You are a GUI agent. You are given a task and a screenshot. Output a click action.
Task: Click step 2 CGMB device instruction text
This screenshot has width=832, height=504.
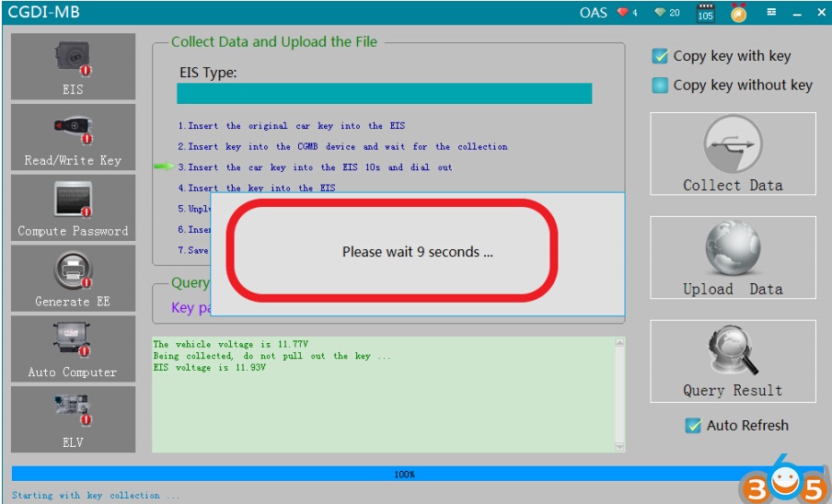[342, 146]
